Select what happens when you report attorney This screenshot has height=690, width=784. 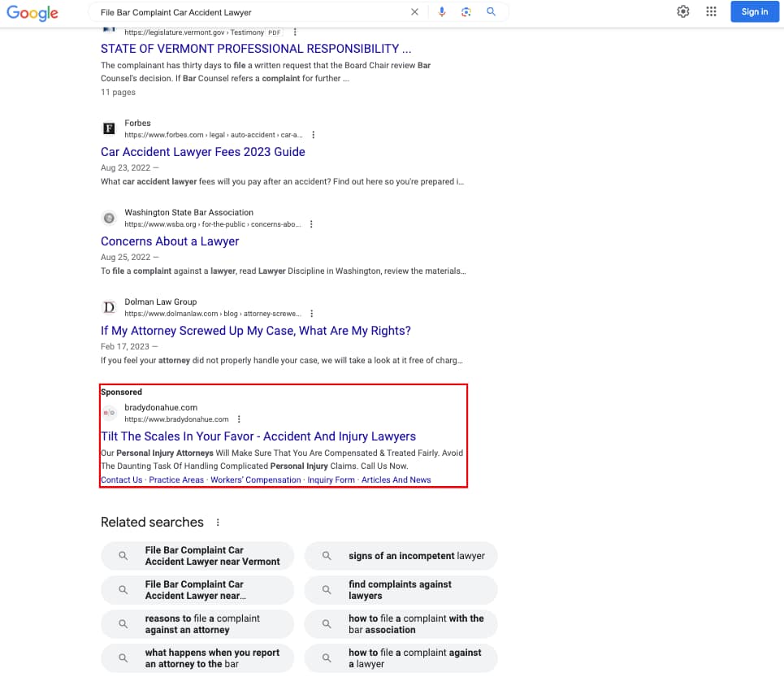click(197, 658)
